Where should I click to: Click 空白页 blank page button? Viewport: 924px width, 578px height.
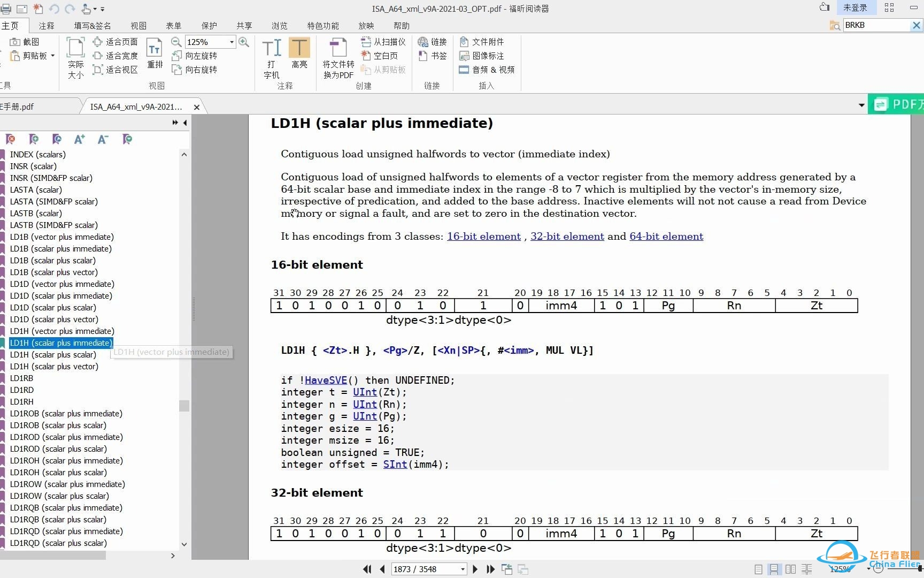(380, 56)
